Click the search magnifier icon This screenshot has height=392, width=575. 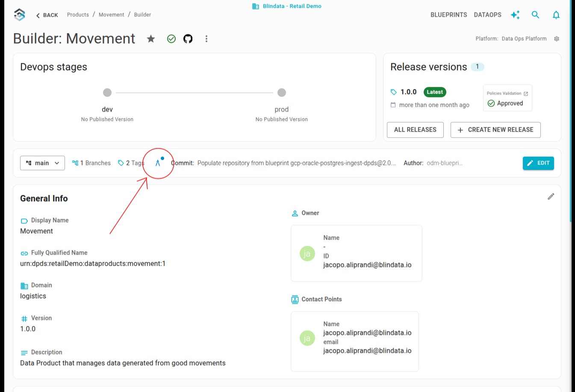click(x=535, y=15)
